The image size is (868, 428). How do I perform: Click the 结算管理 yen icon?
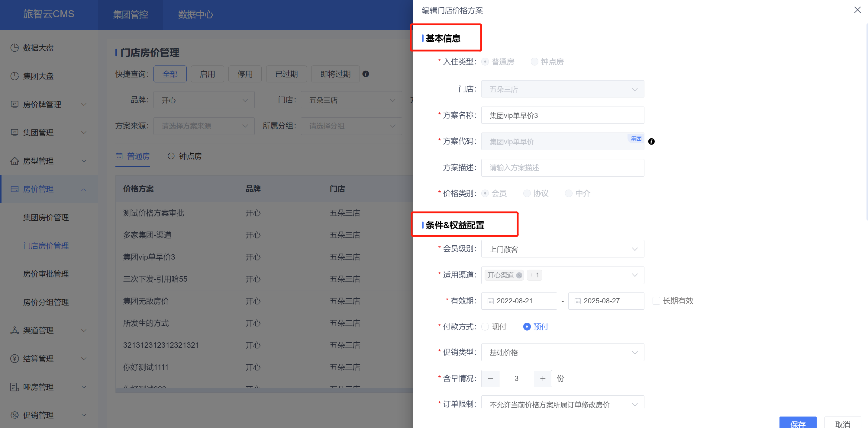(15, 359)
